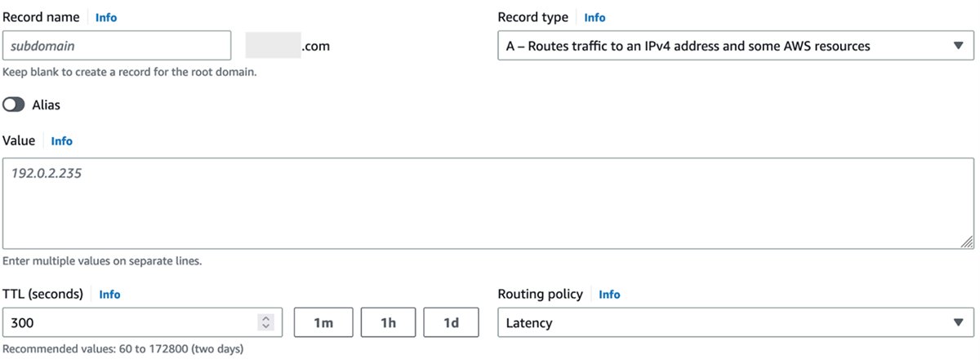Decrease TTL with the stepper down arrow

(x=265, y=327)
